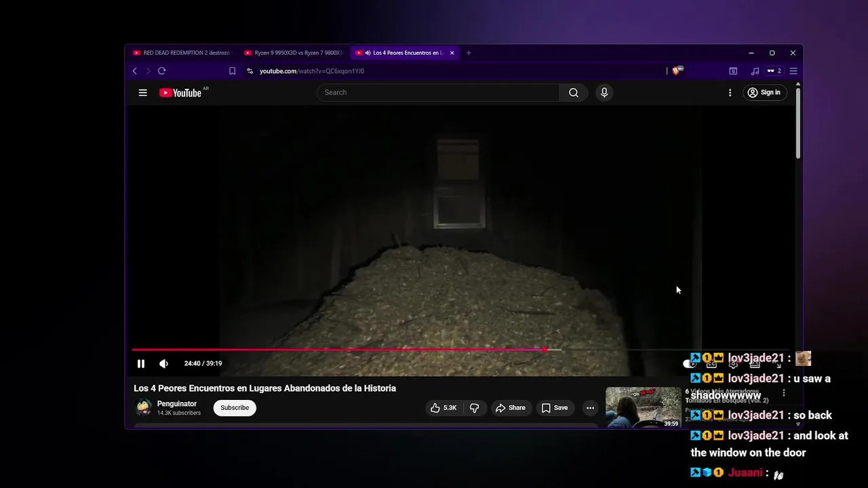
Task: Close the Los 4 Peores Encuentros tab
Action: click(452, 53)
